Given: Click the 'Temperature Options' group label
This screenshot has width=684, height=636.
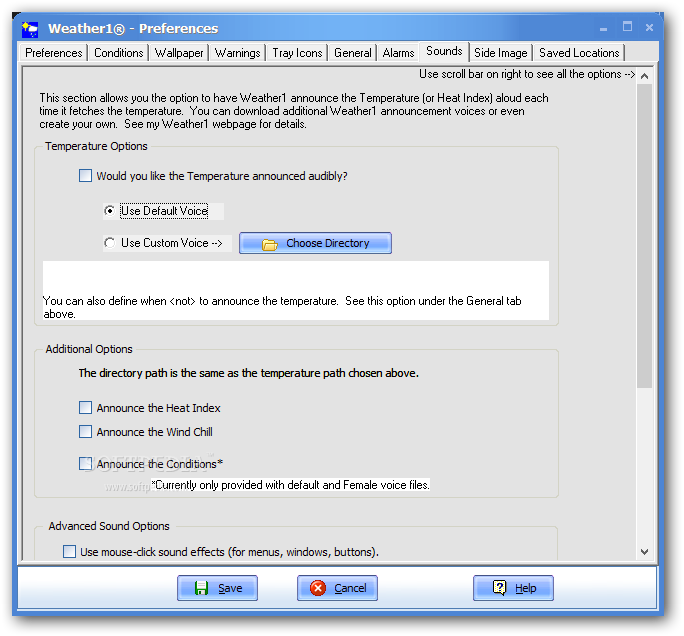Looking at the screenshot, I should 96,146.
